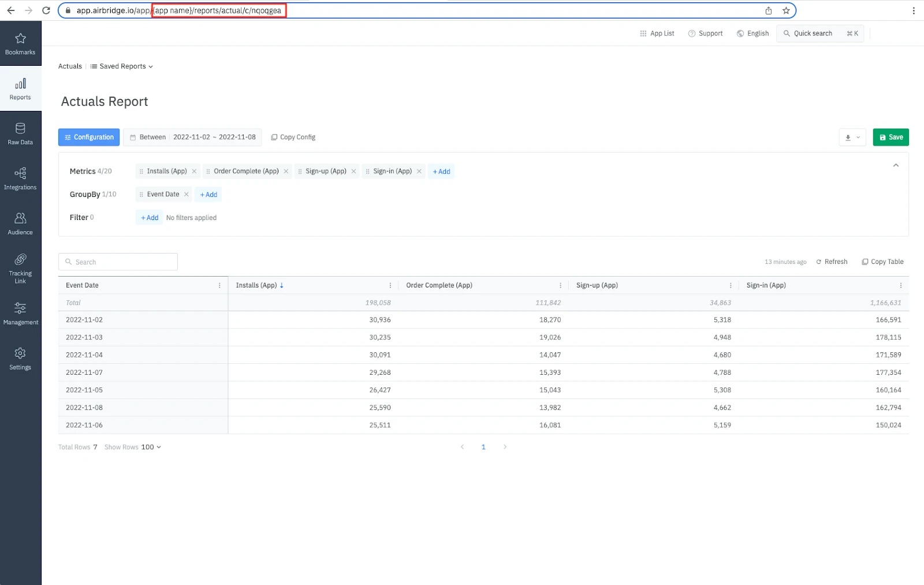This screenshot has height=585, width=924.
Task: Expand the Saved Reports dropdown
Action: tap(122, 66)
